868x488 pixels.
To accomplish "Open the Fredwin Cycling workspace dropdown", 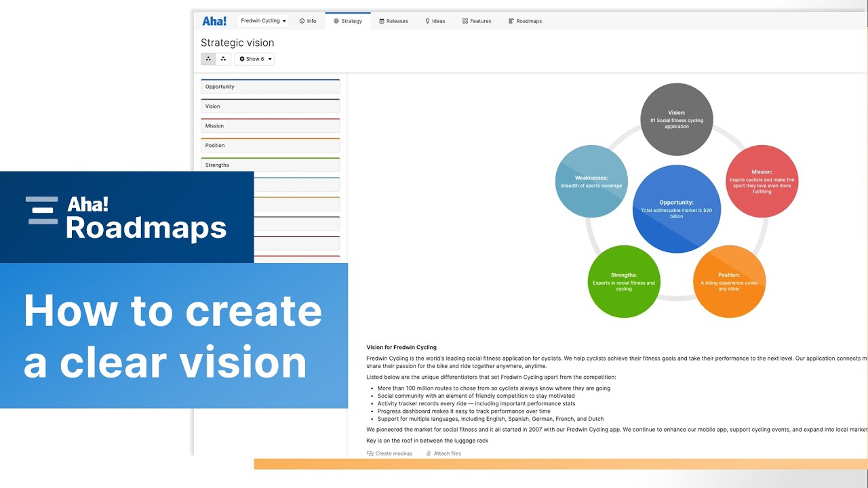I will [263, 21].
